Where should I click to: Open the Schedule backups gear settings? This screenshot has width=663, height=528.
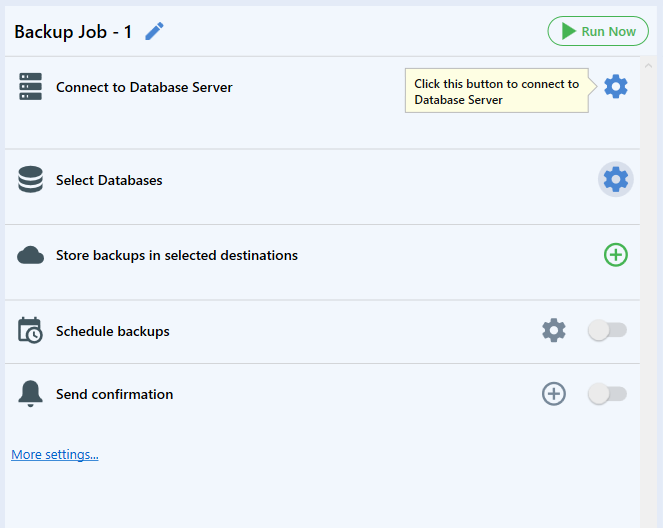[554, 330]
